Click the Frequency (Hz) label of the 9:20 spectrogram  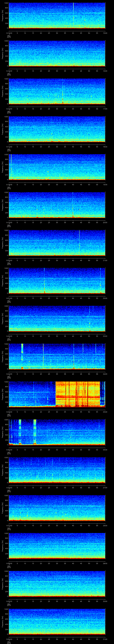tap(3, 243)
